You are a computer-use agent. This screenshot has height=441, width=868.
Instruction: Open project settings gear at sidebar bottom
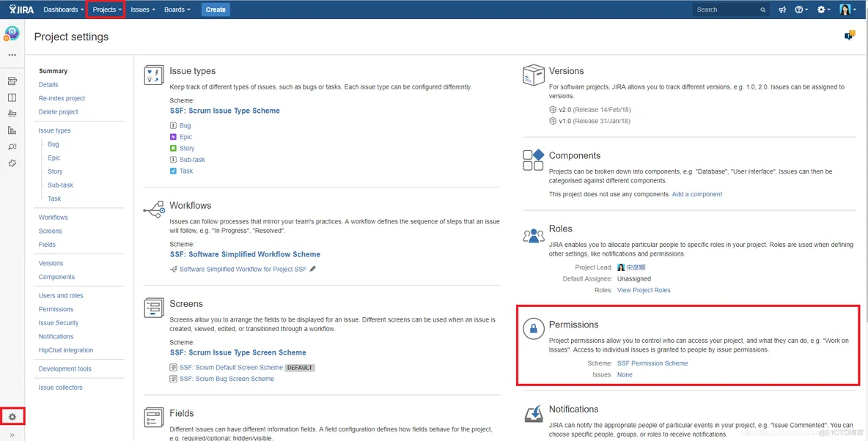pos(12,417)
